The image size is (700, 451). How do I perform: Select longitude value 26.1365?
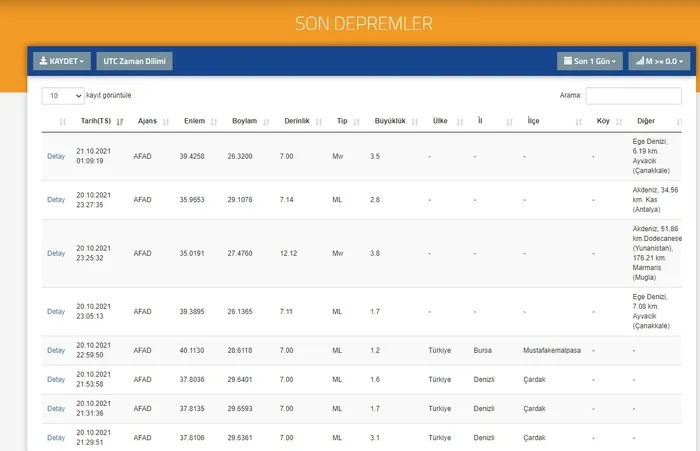coord(240,312)
